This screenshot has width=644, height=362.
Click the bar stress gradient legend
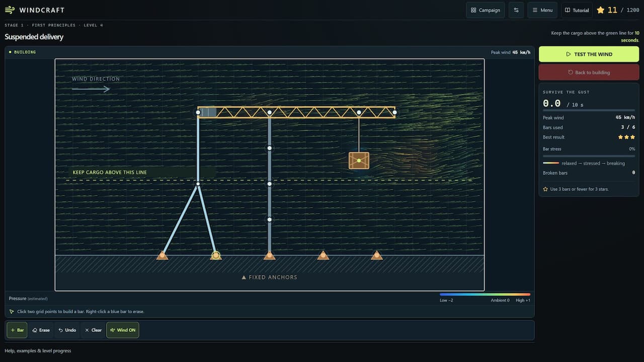(x=551, y=163)
